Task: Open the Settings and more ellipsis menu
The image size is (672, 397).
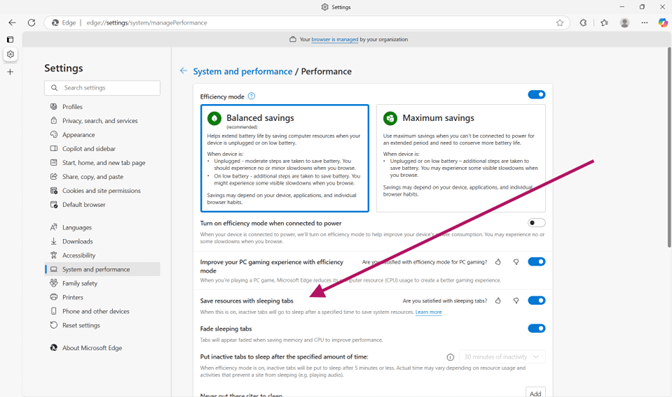Action: click(645, 23)
